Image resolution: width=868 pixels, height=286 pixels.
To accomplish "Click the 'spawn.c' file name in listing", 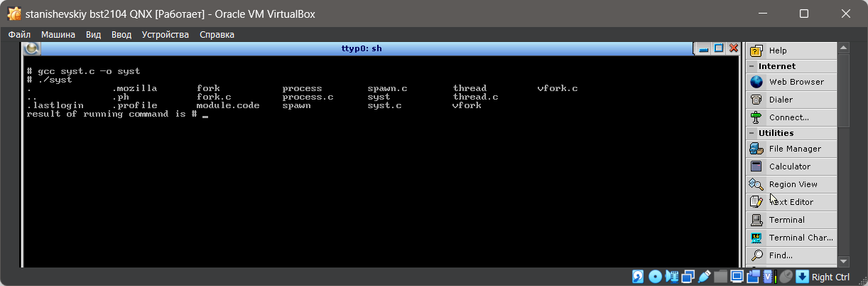I will (x=387, y=88).
